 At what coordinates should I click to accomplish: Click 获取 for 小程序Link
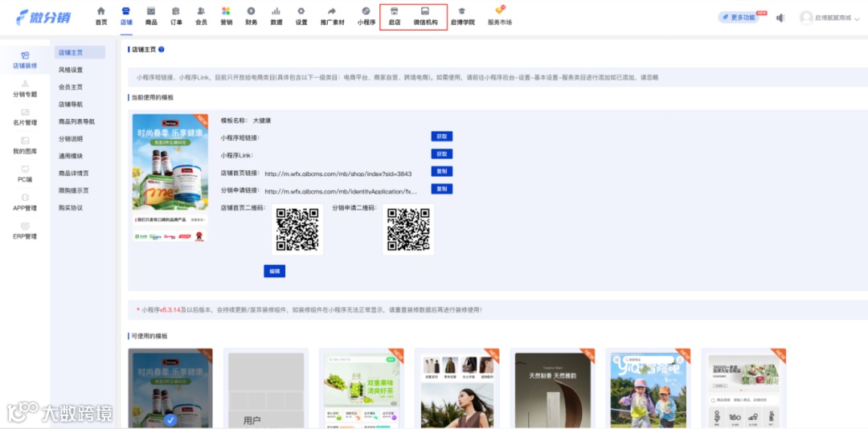(x=442, y=154)
